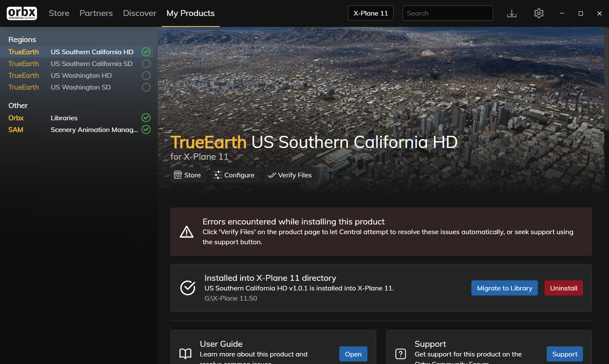
Task: Toggle green check for Orbx Libraries
Action: click(146, 118)
